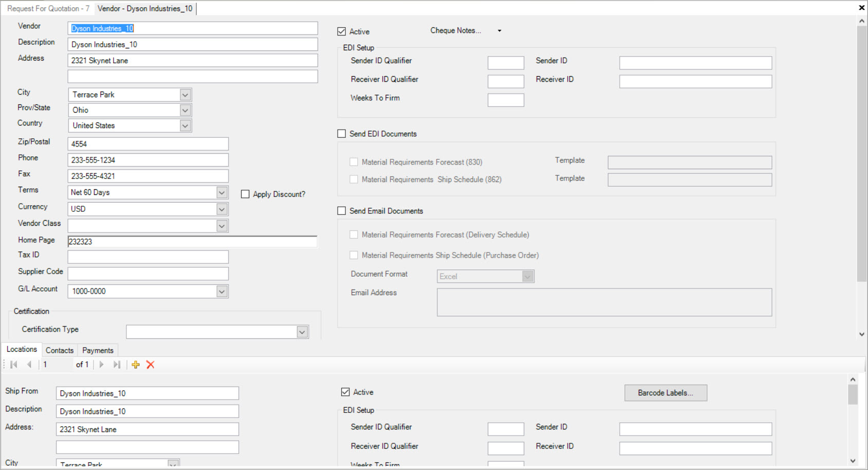Open the Document Format dropdown
This screenshot has height=470, width=868.
528,277
